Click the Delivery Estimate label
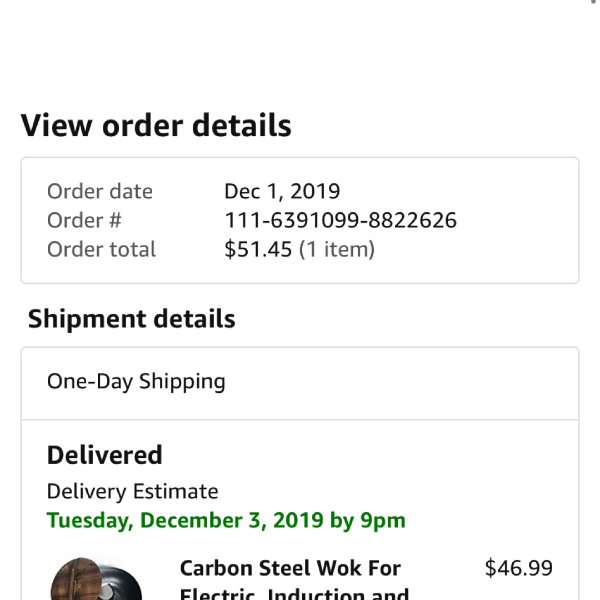 [132, 491]
